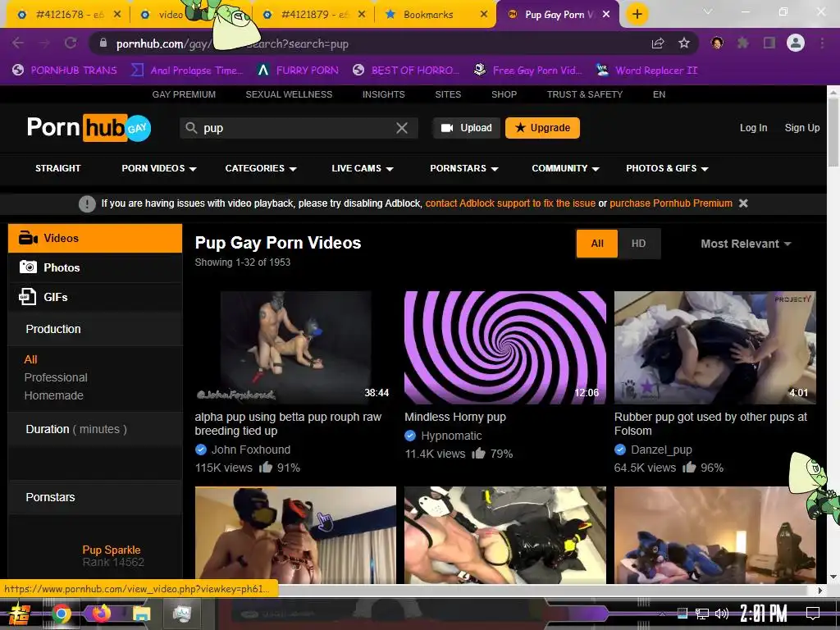840x630 pixels.
Task: Select the All quality filter button
Action: tap(597, 244)
